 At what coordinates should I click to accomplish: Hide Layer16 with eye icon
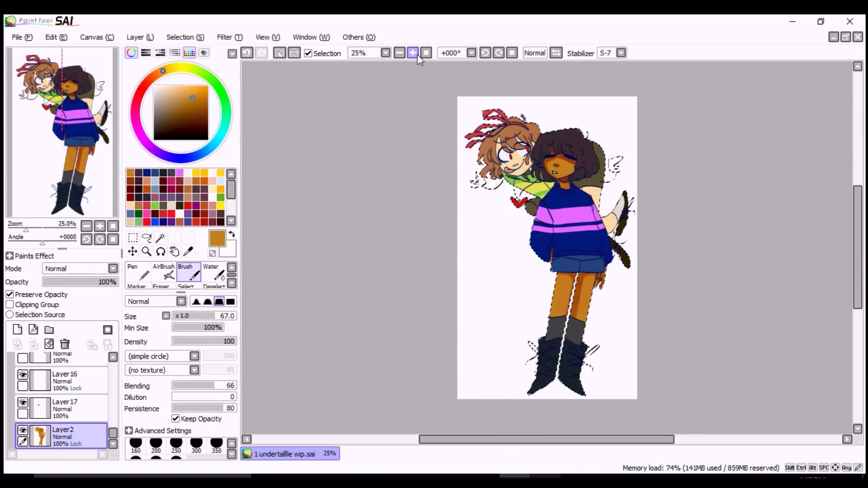[23, 375]
